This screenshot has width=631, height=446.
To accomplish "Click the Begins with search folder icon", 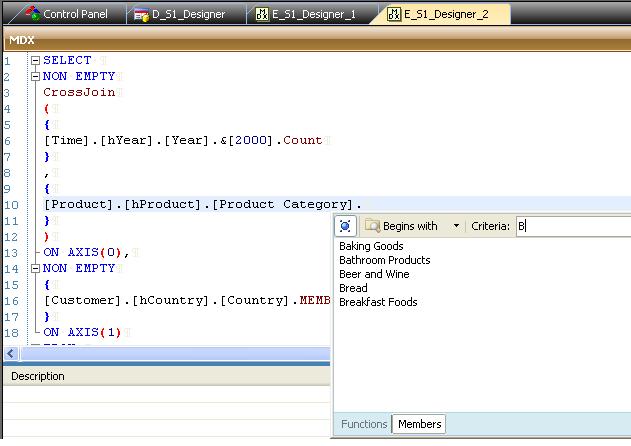I will pos(372,226).
